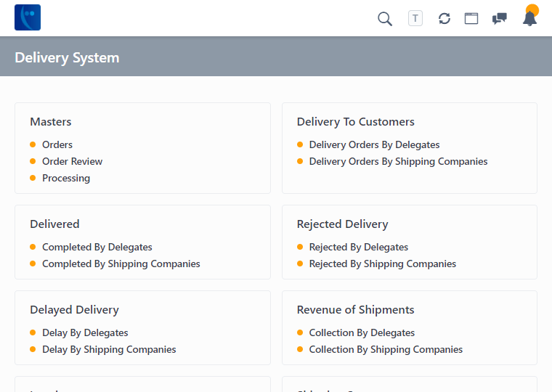
Task: Click the blue app logo
Action: (28, 17)
